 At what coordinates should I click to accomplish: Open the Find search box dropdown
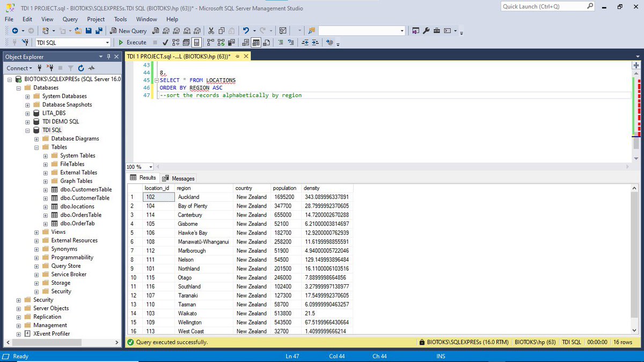point(402,31)
